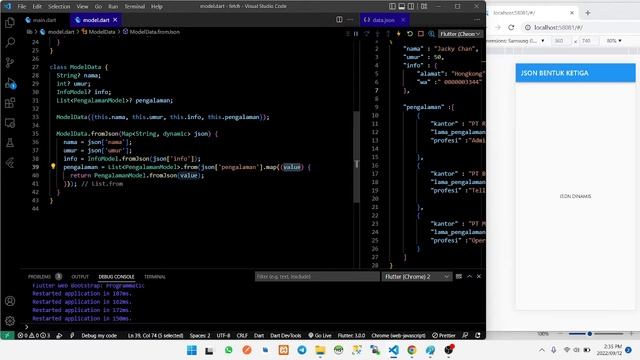Trigger Flutter hot reload lightning icon

[399, 34]
